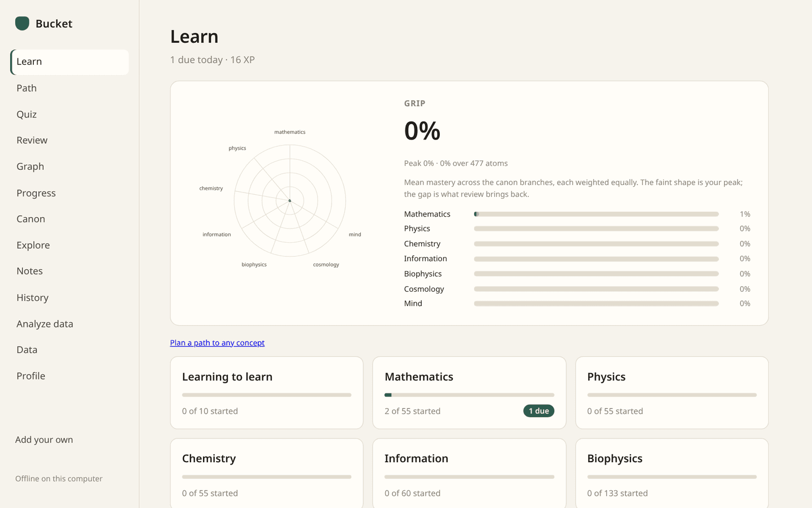Go to History
Viewport: 812px width, 508px height.
[x=69, y=297]
